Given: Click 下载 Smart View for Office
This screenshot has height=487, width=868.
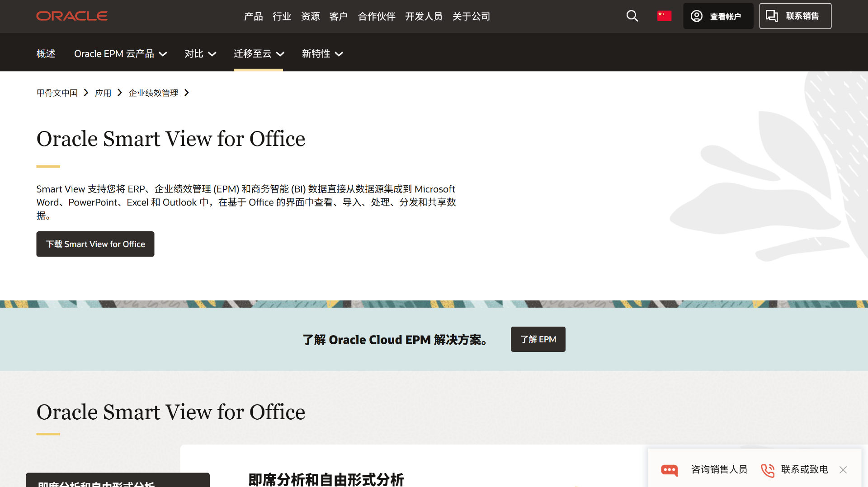Looking at the screenshot, I should pos(95,244).
